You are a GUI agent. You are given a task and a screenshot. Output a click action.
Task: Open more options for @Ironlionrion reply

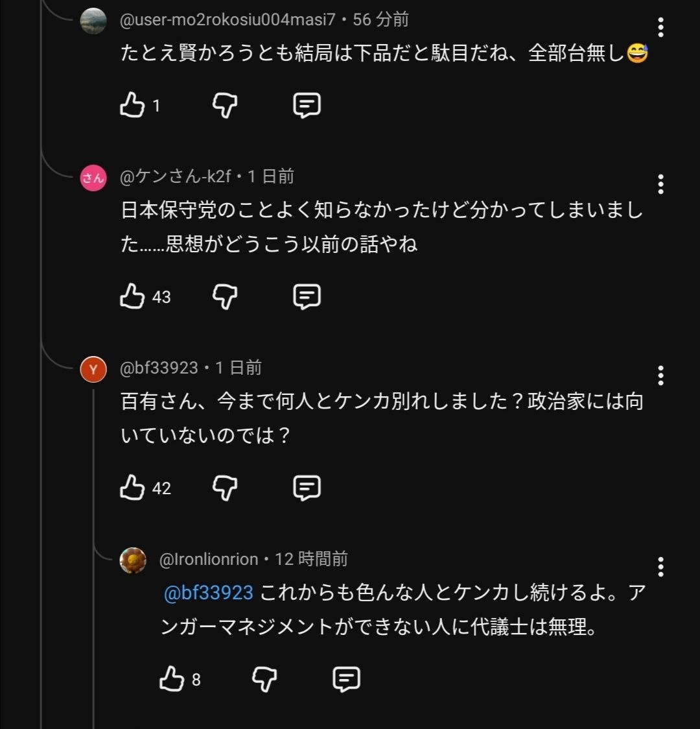pos(660,567)
